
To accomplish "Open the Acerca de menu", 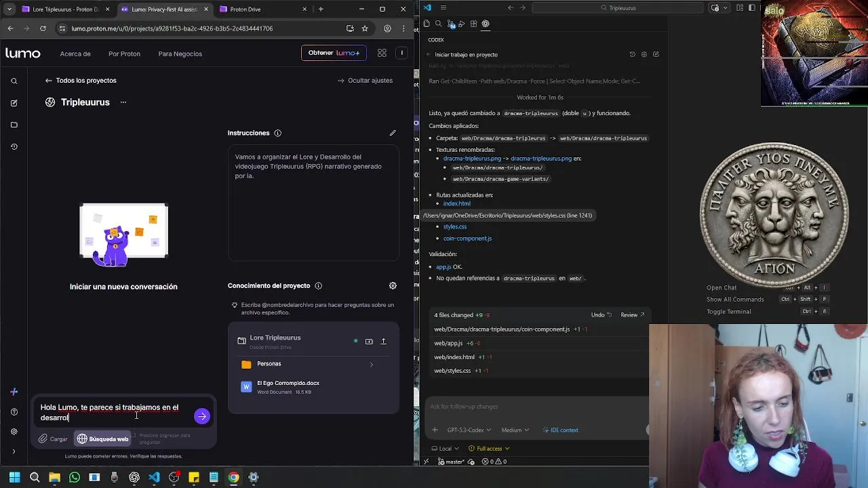I will click(75, 54).
